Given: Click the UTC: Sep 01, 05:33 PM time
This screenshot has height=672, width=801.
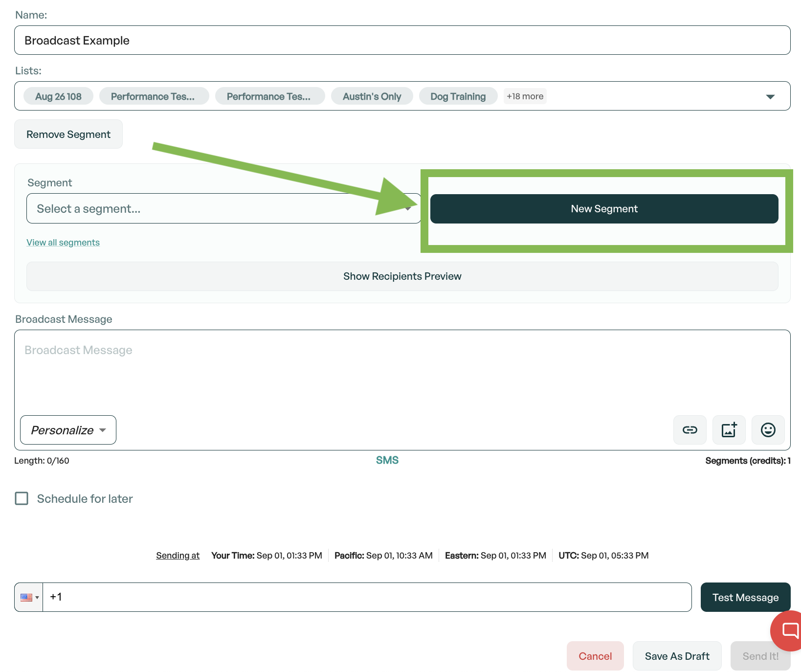Looking at the screenshot, I should (603, 556).
